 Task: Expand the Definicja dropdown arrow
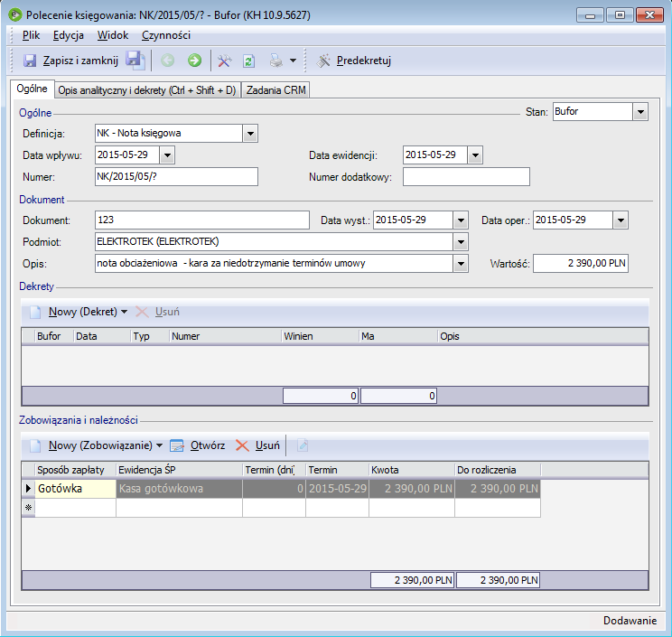[250, 134]
